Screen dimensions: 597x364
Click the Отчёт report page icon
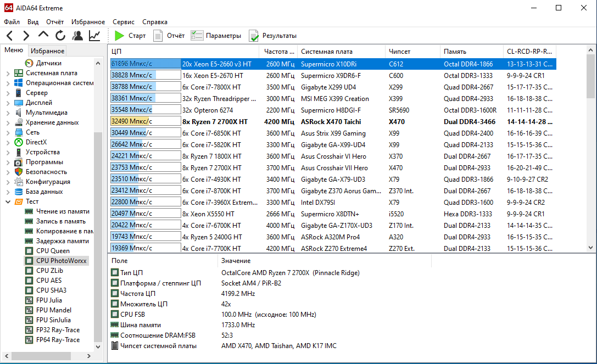pyautogui.click(x=158, y=36)
